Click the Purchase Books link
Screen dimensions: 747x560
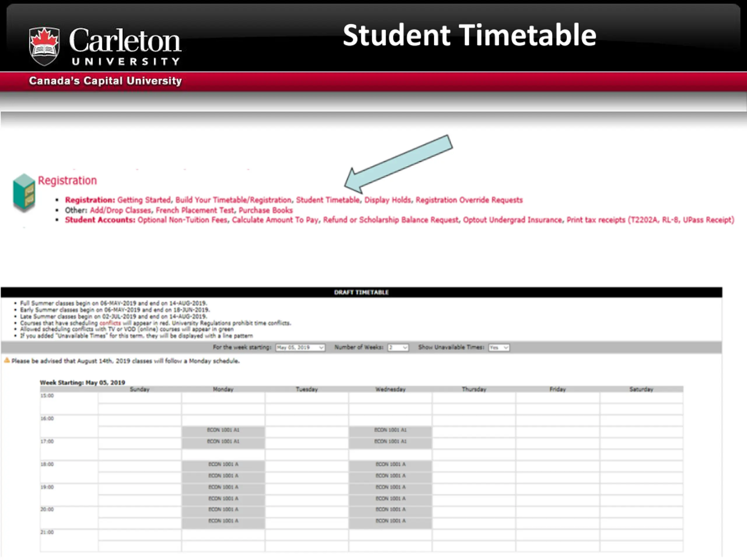pos(266,210)
